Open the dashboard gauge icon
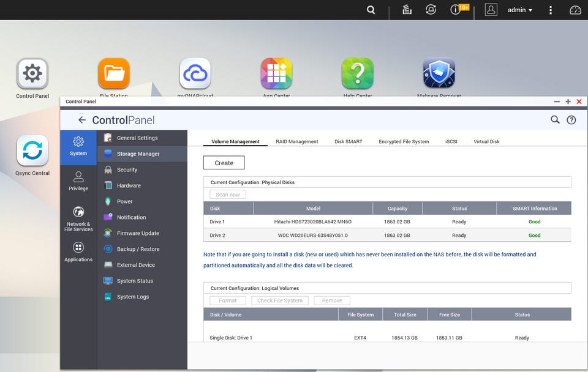This screenshot has height=372, width=588. pos(575,10)
